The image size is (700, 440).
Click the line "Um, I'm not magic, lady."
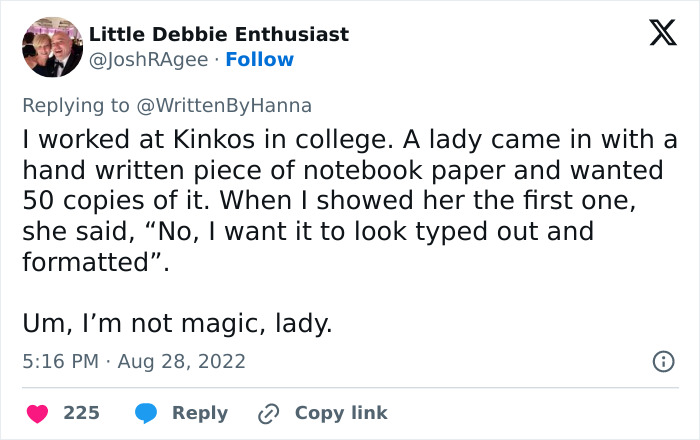coord(177,324)
